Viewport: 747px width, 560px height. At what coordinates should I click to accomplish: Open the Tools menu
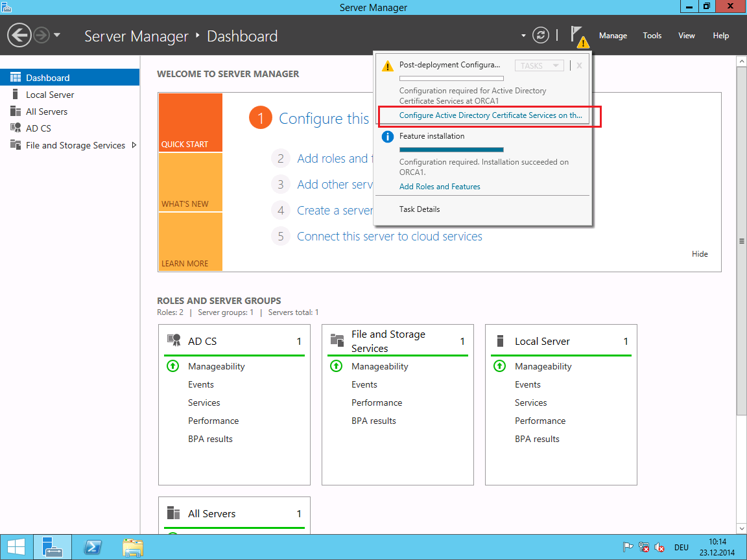pyautogui.click(x=652, y=36)
